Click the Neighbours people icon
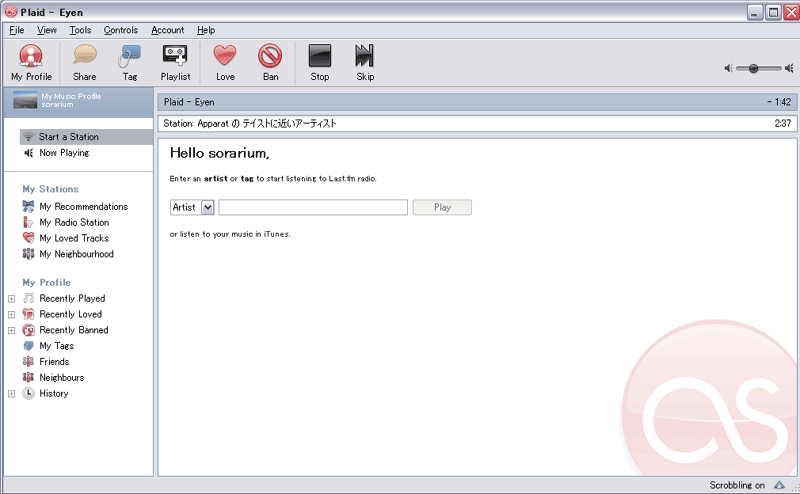 [x=28, y=377]
